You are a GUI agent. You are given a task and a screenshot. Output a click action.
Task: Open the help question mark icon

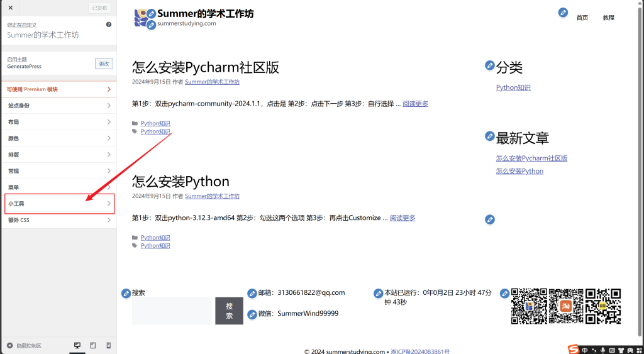tap(109, 25)
